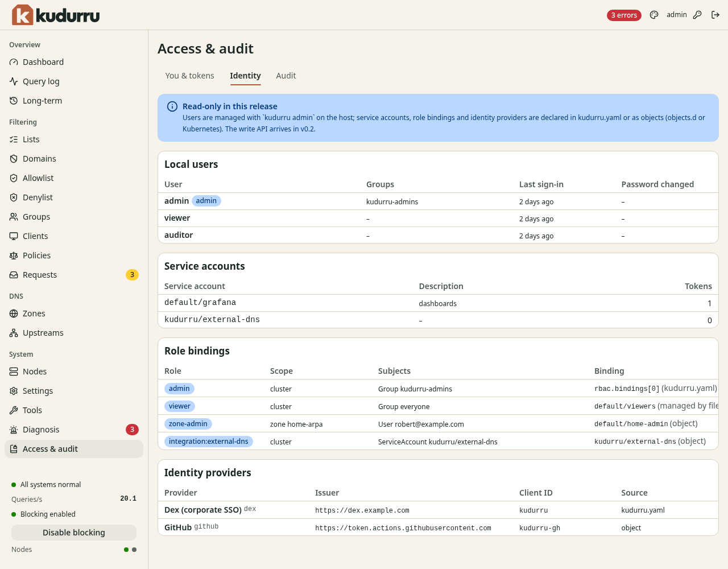This screenshot has width=728, height=569.
Task: Click the integration:external-dns role badge
Action: click(x=208, y=442)
